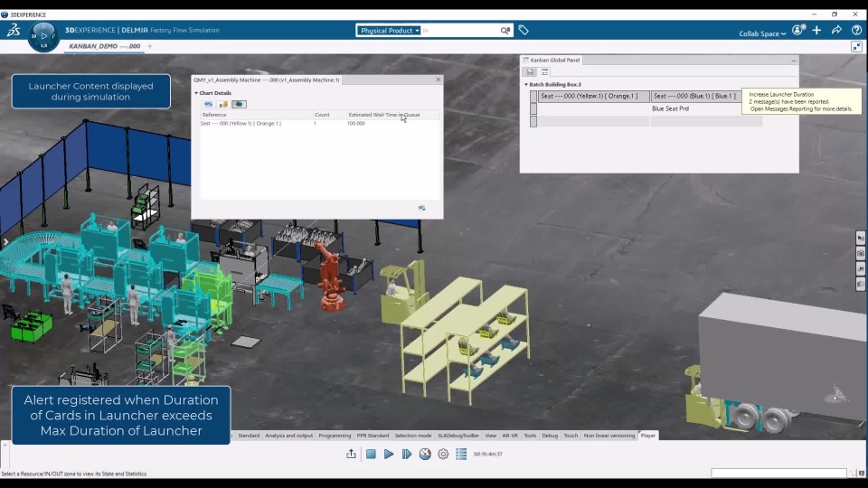Select the Player tab
The image size is (868, 488).
coord(647,436)
